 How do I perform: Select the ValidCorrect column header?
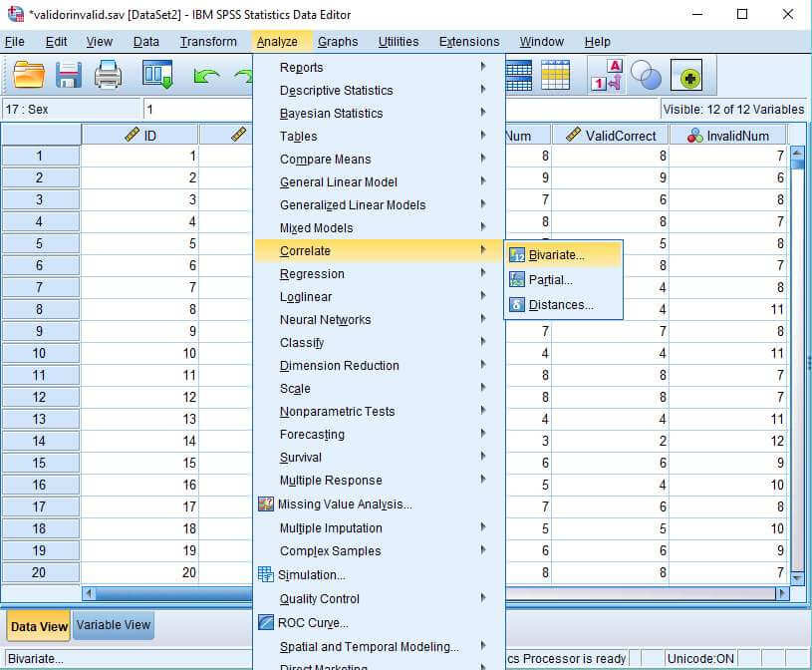[x=611, y=136]
